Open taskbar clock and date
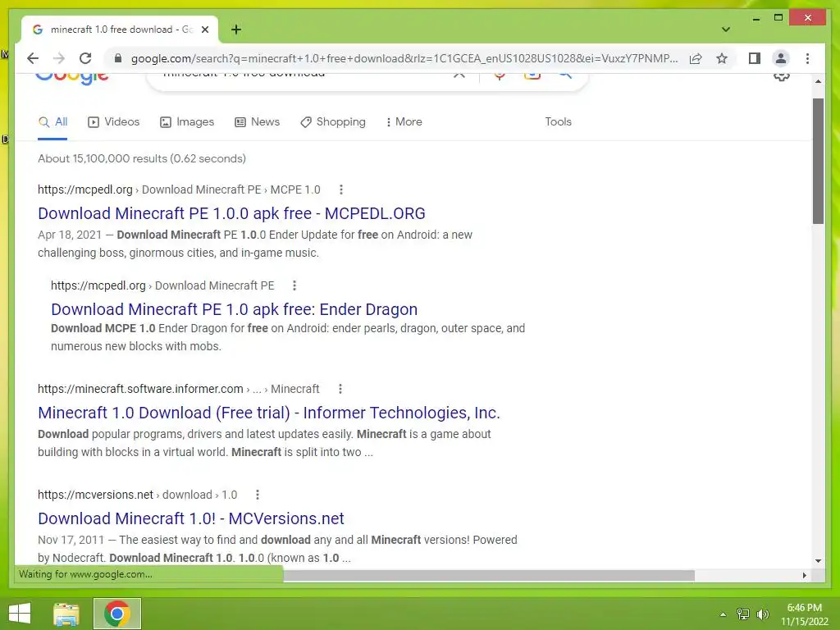The width and height of the screenshot is (840, 630). click(x=804, y=614)
